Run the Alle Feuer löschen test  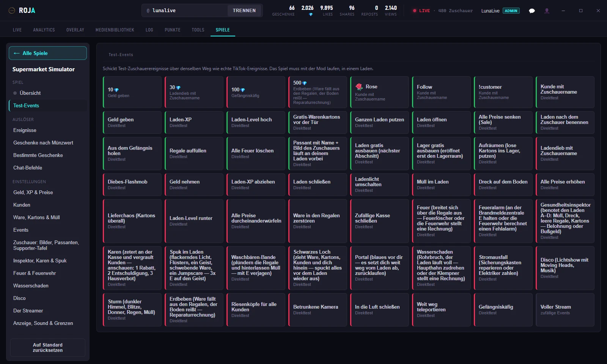pyautogui.click(x=256, y=153)
